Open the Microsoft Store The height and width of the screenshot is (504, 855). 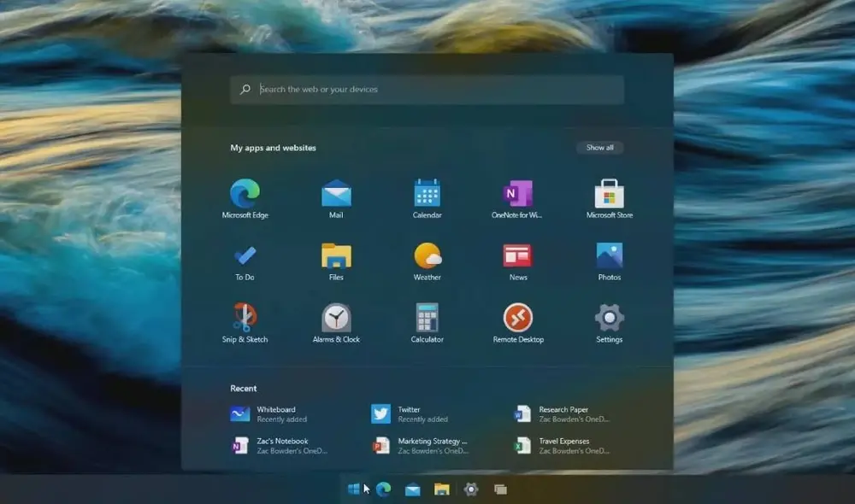(x=609, y=195)
